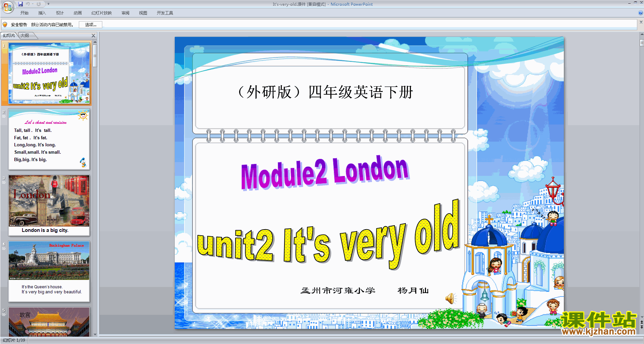Open the undo history dropdown arrow
Screen dimensions: 644x344
click(x=33, y=4)
